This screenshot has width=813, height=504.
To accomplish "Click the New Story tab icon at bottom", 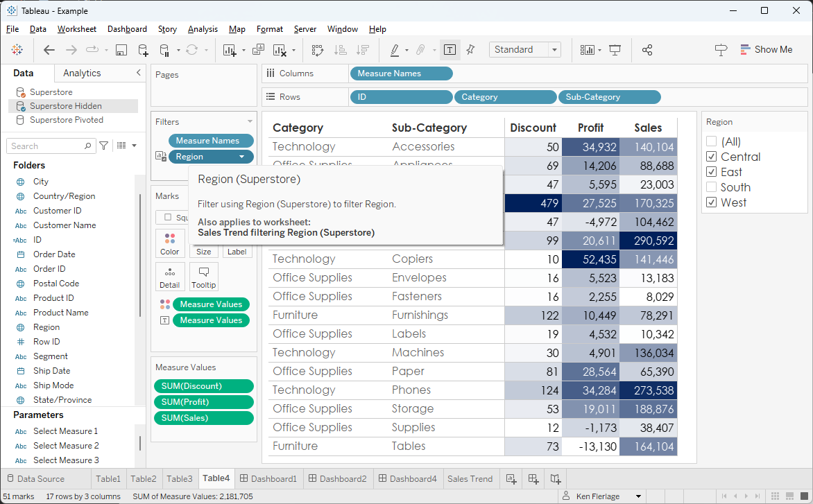I will 556,478.
